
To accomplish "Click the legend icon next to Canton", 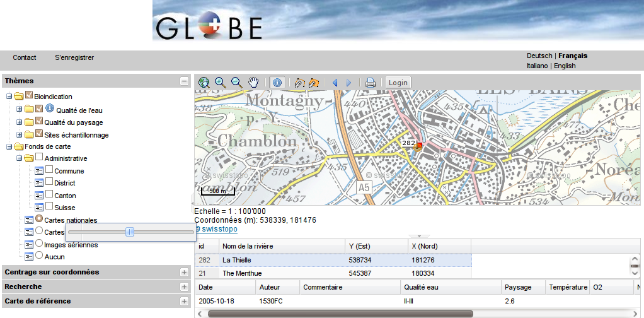I will point(40,196).
